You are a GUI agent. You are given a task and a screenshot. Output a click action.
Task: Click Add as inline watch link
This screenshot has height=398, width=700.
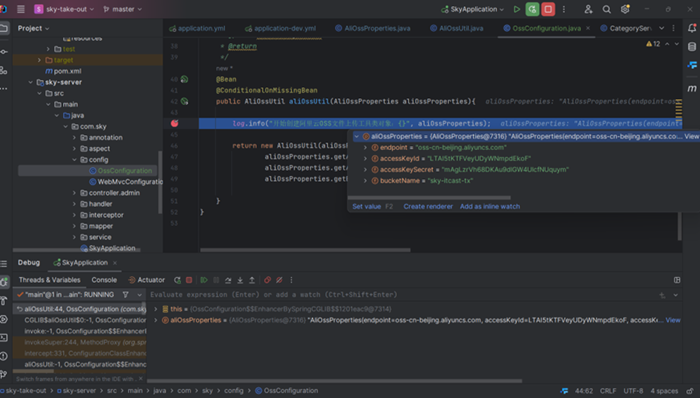point(490,206)
